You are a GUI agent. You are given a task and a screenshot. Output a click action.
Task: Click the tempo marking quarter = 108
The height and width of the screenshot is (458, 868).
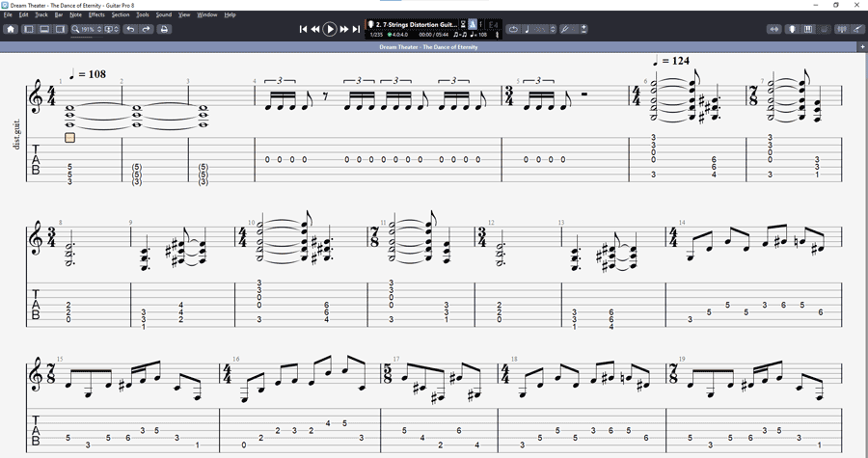click(x=88, y=73)
